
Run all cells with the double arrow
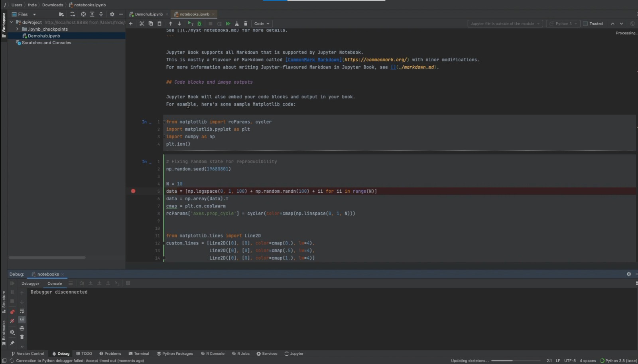[x=228, y=24]
